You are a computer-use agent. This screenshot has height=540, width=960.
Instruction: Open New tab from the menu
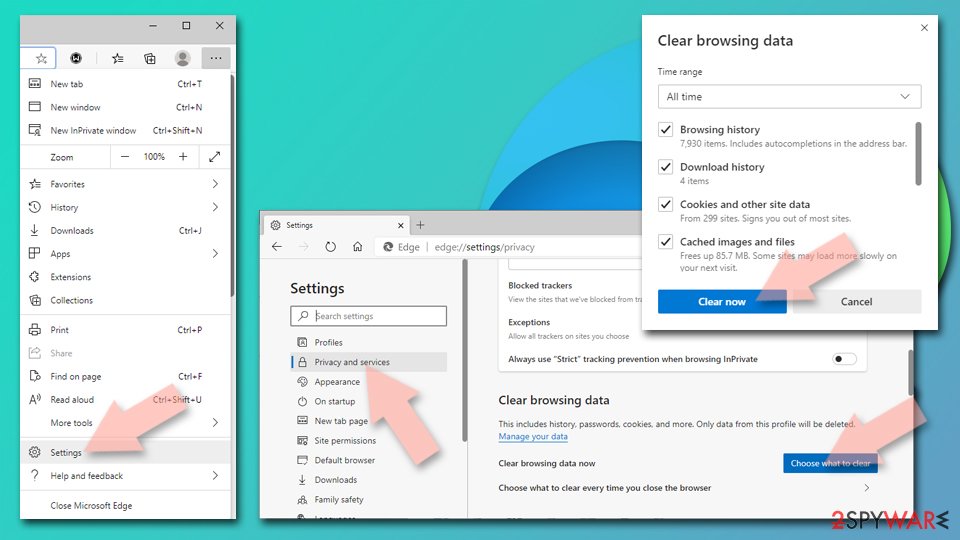(126, 84)
